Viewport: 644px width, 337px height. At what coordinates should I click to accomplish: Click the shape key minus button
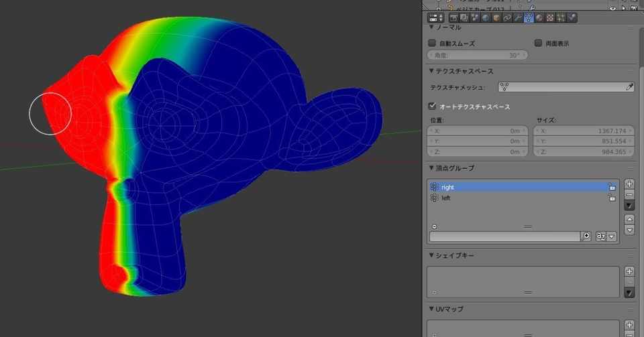click(x=629, y=282)
